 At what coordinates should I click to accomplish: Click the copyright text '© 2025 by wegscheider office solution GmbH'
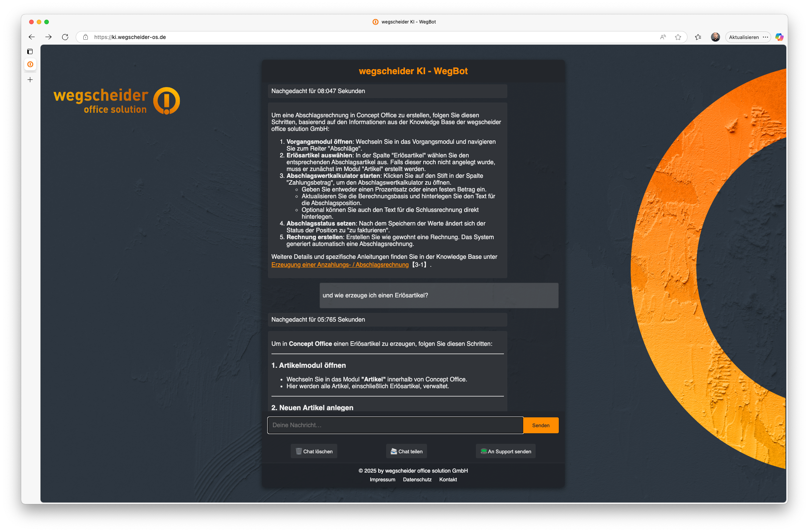(x=413, y=471)
